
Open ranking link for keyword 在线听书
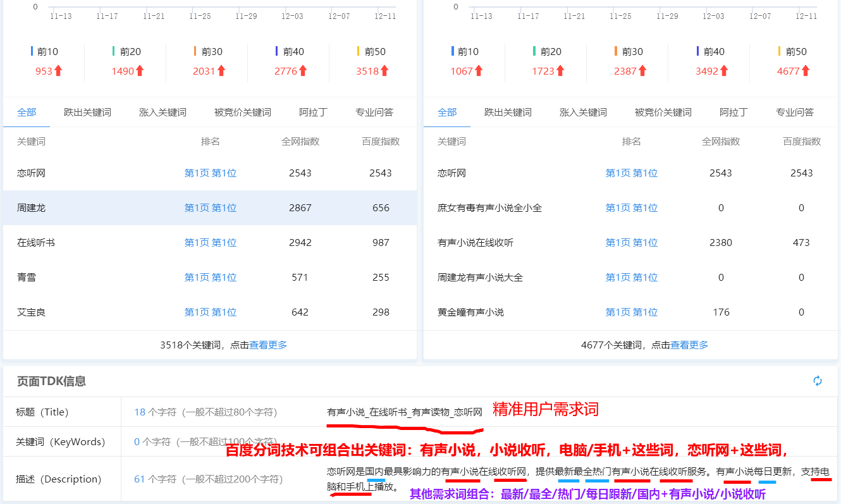211,243
